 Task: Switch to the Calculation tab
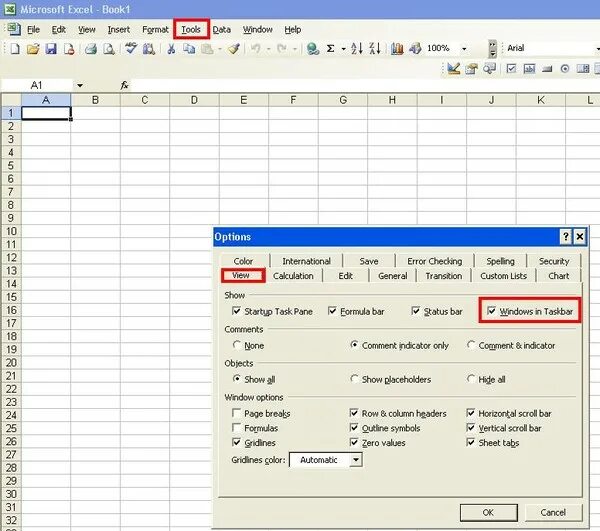coord(293,276)
